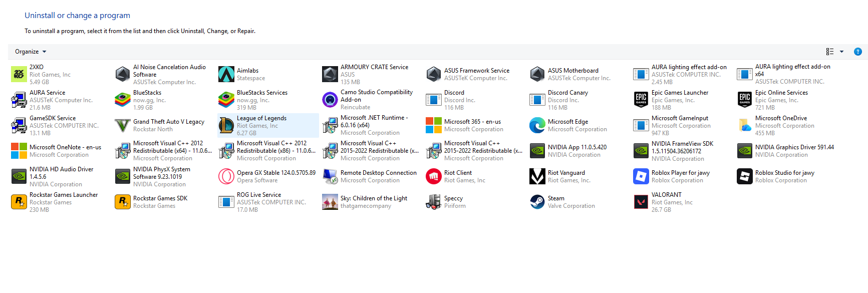Screen dimensions: 868x293
Task: Click the change view icon button
Action: pyautogui.click(x=830, y=52)
